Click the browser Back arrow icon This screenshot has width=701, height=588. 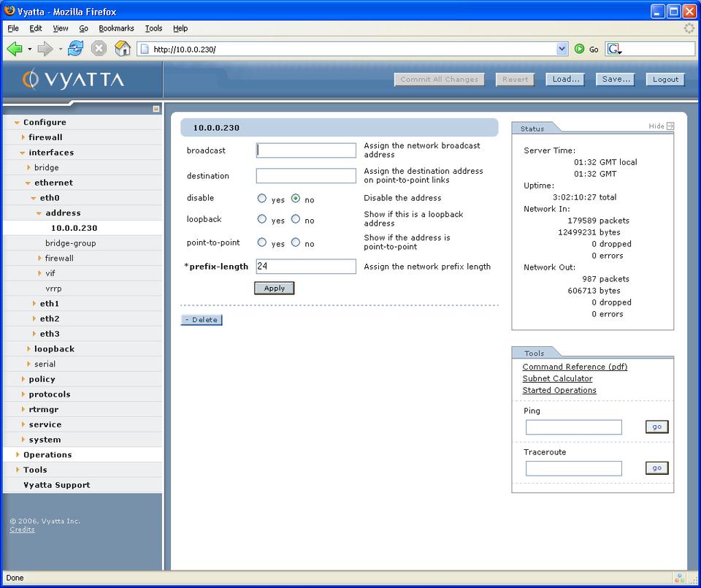[15, 49]
